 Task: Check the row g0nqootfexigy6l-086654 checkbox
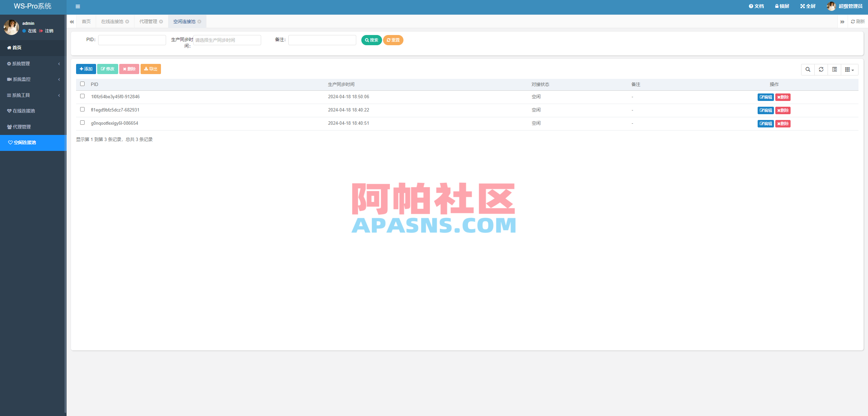coord(82,123)
